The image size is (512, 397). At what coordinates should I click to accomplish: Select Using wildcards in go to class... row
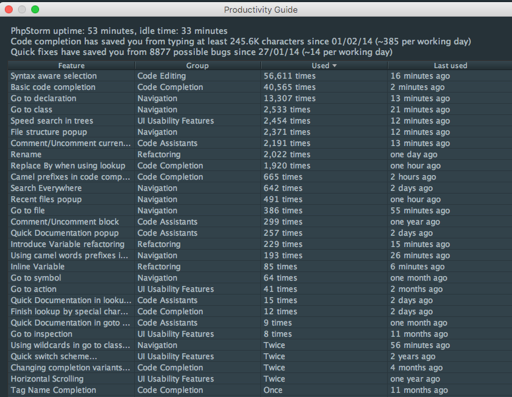[x=260, y=345]
